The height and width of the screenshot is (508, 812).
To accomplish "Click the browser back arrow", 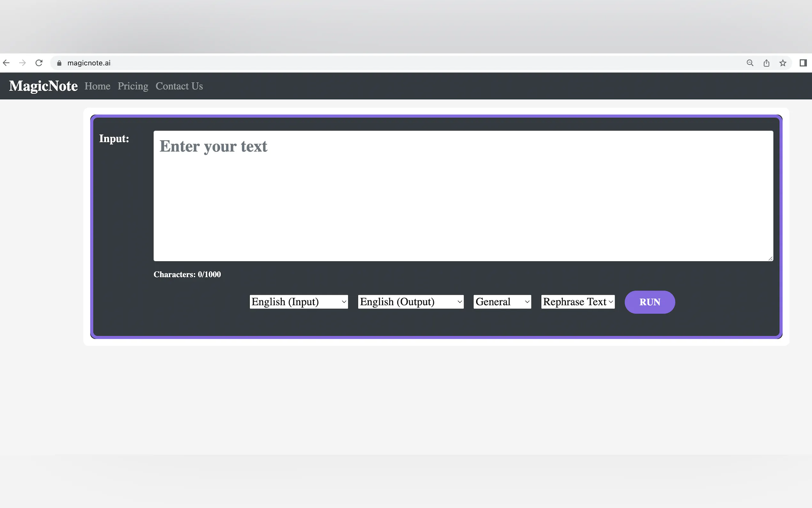I will [x=6, y=63].
